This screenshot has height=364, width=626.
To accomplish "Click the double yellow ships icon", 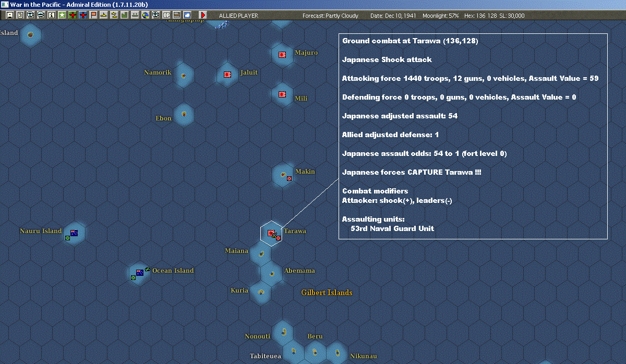I will [x=114, y=15].
